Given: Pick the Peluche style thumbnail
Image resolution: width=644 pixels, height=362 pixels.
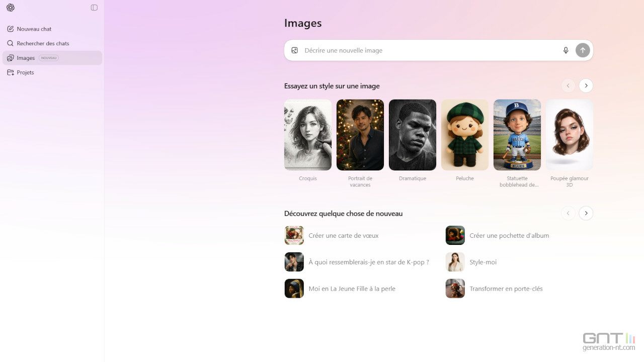Looking at the screenshot, I should (x=465, y=135).
